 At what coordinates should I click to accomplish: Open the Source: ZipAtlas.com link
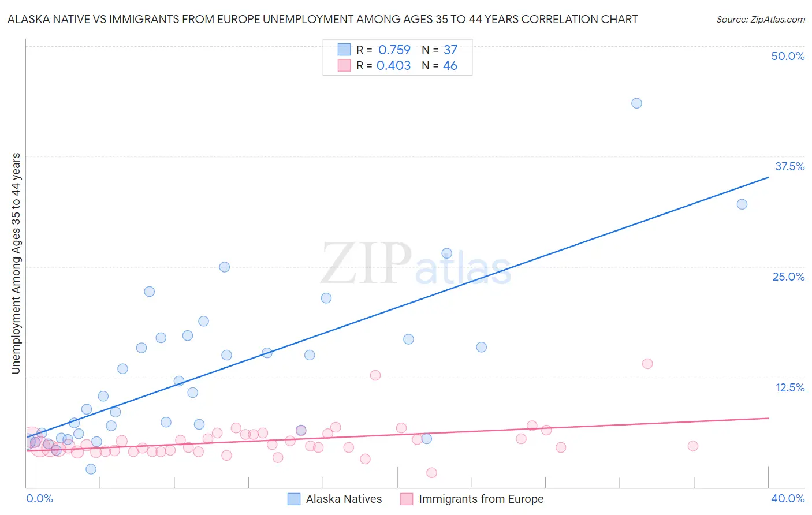point(761,19)
